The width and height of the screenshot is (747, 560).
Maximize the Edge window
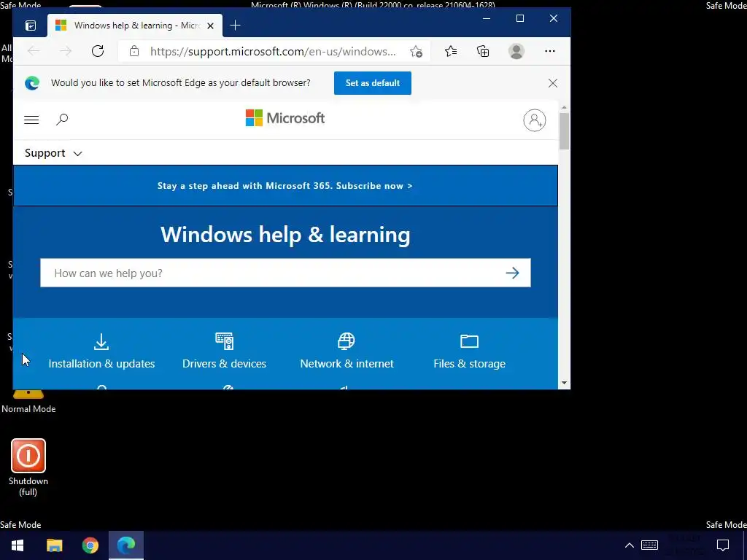click(519, 18)
